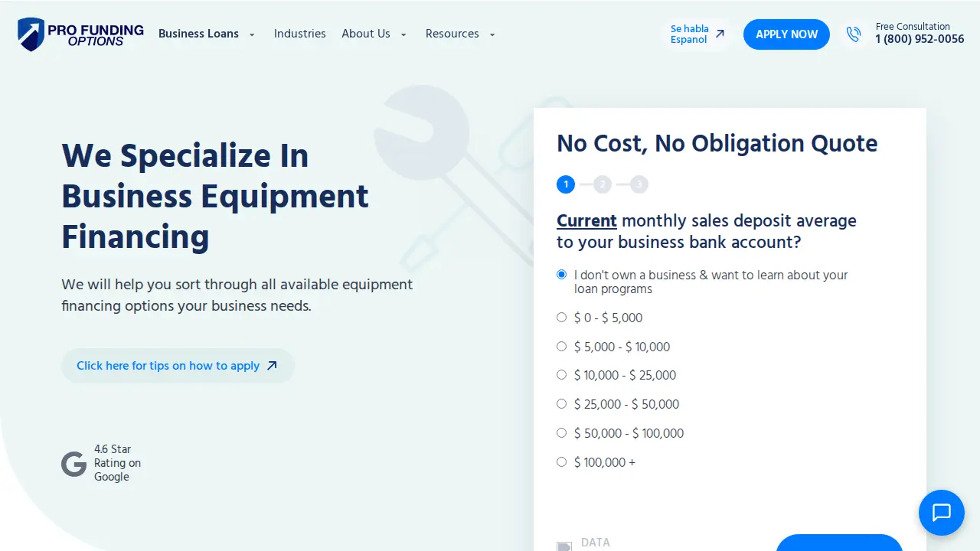Click the phone icon beside Free Consultation
The height and width of the screenshot is (551, 980).
click(x=854, y=34)
